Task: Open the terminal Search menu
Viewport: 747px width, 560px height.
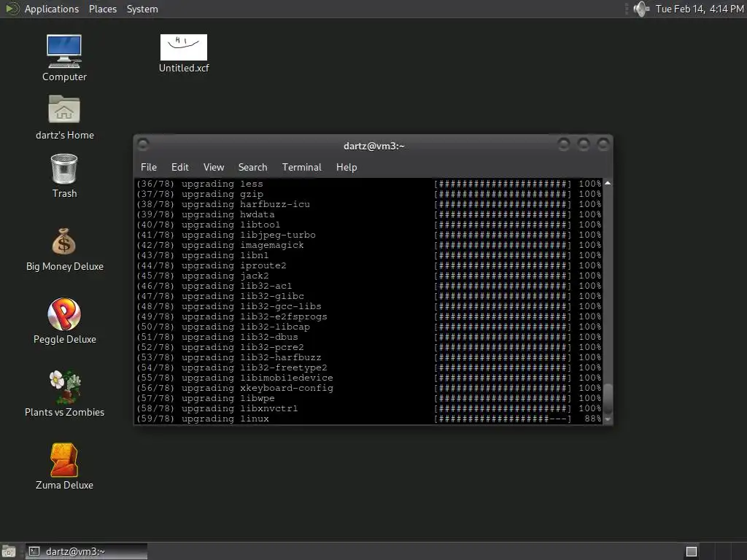Action: click(252, 167)
